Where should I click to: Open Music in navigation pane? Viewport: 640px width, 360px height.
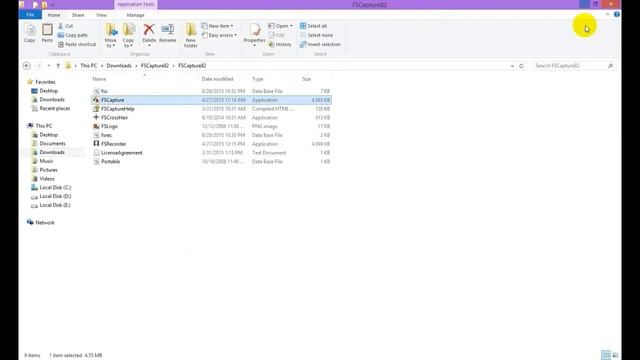tap(46, 161)
